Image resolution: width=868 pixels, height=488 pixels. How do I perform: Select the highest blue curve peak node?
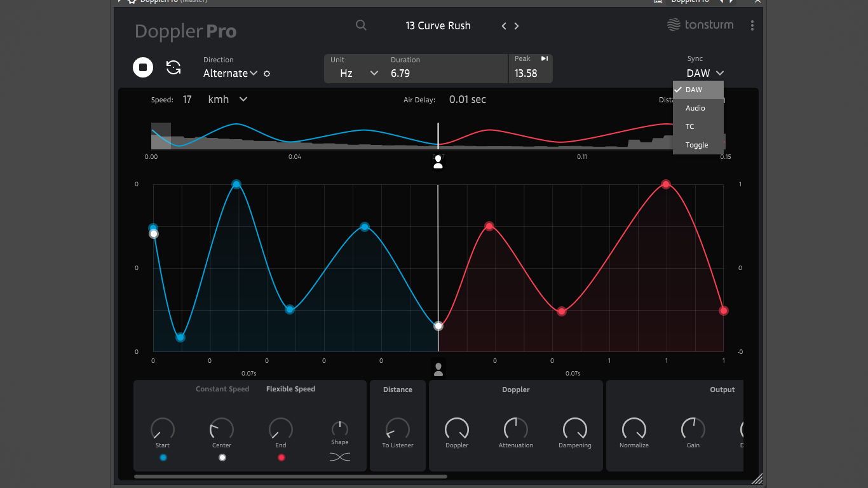tap(236, 184)
